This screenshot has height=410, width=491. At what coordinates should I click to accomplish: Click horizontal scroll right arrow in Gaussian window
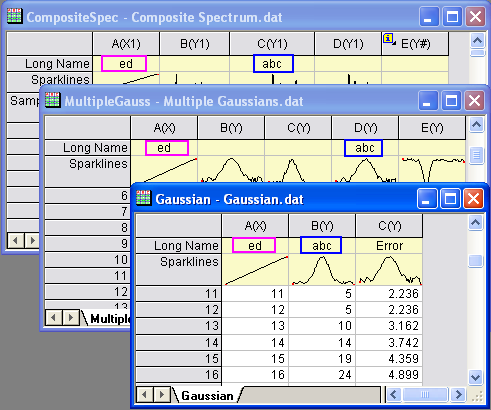(x=458, y=395)
